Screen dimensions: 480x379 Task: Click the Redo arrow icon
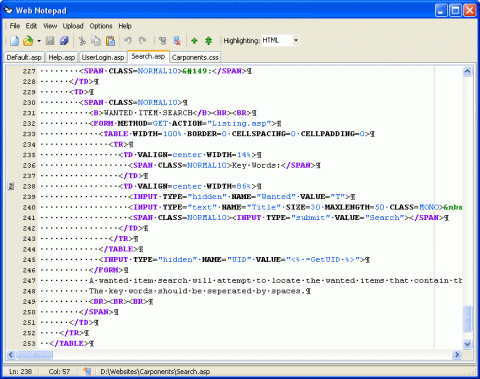click(142, 41)
